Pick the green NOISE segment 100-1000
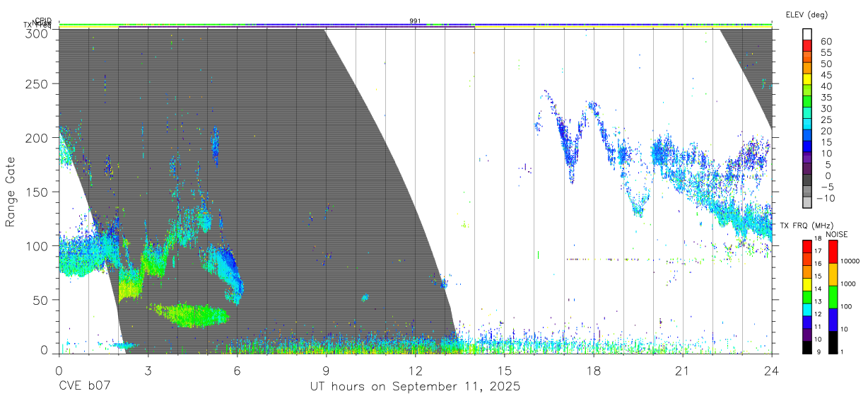The width and height of the screenshot is (868, 401). (833, 296)
